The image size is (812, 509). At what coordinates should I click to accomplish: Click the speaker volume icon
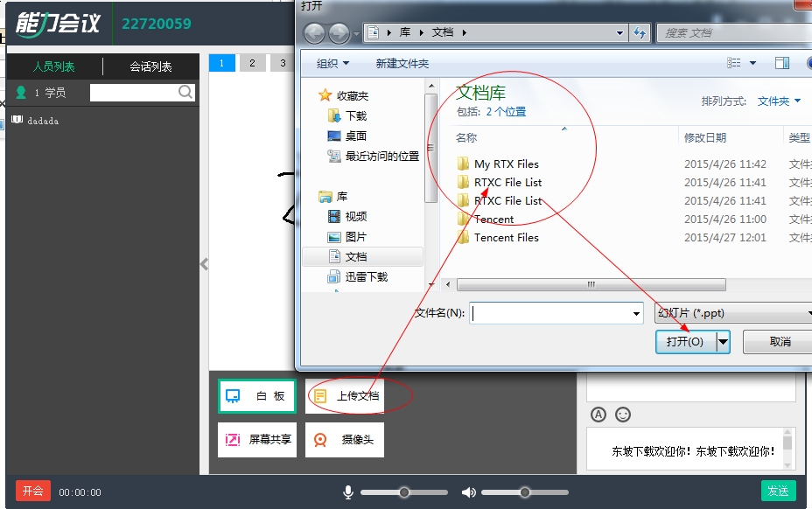(469, 492)
